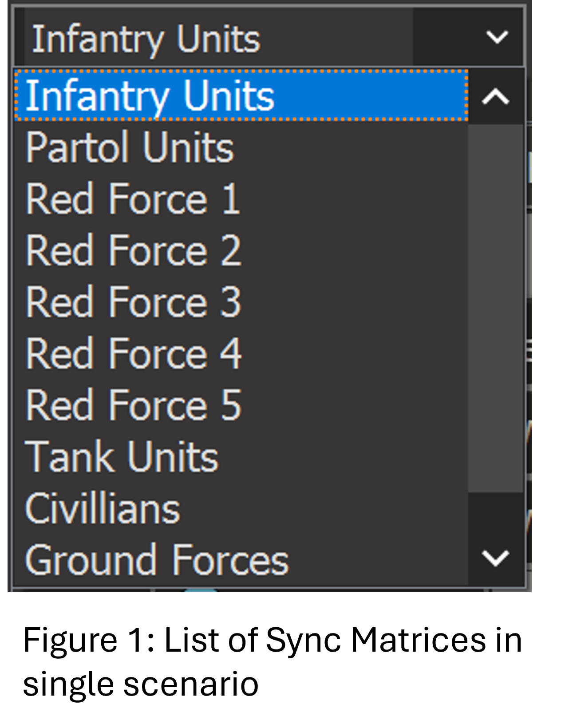Click the dropdown list scrollbar thumb

495,308
